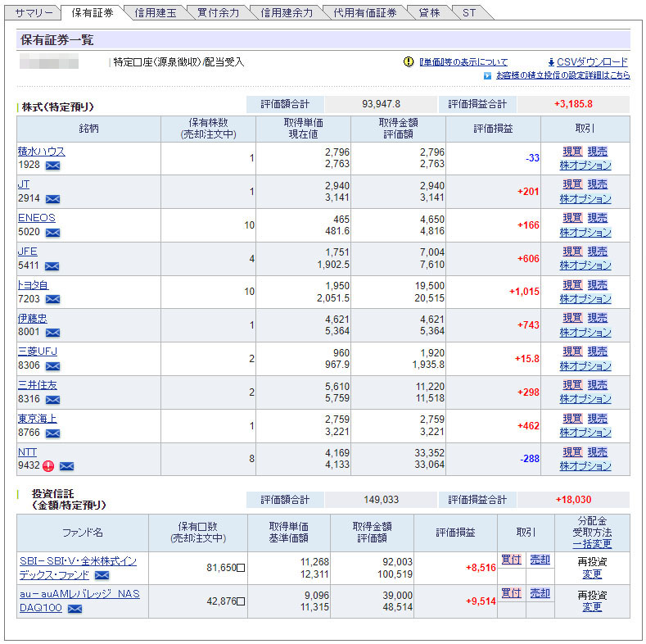Screen dimensions: 646x644
Task: Click mail icon beside auAMレバレッジ NASDAQ100 fund
Action: point(75,609)
